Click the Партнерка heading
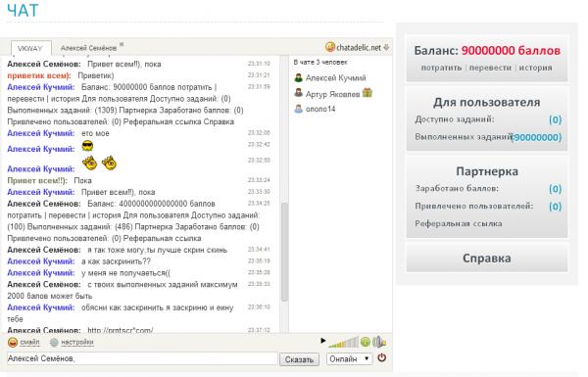The image size is (588, 377). click(487, 171)
